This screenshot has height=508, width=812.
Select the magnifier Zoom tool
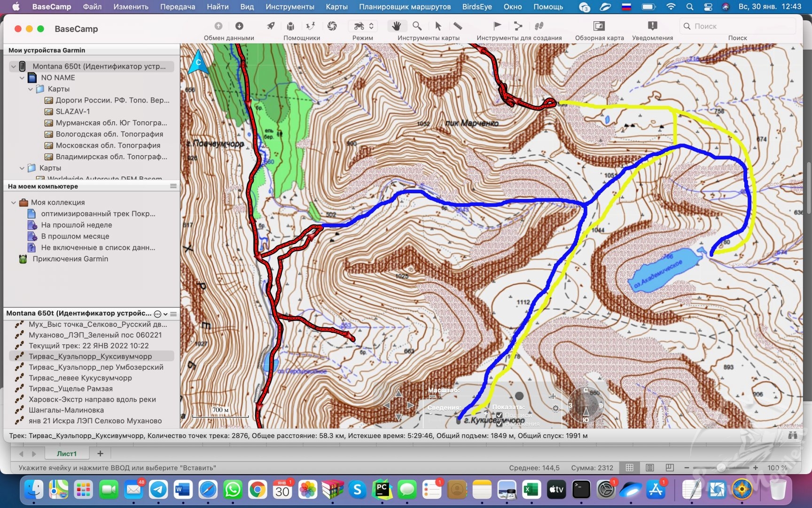417,26
